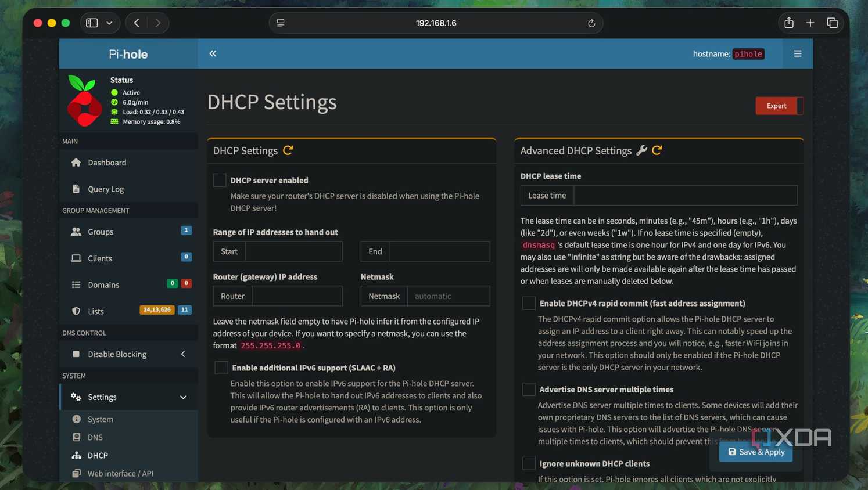Image resolution: width=868 pixels, height=490 pixels.
Task: Reload the page in Safari
Action: [x=591, y=23]
